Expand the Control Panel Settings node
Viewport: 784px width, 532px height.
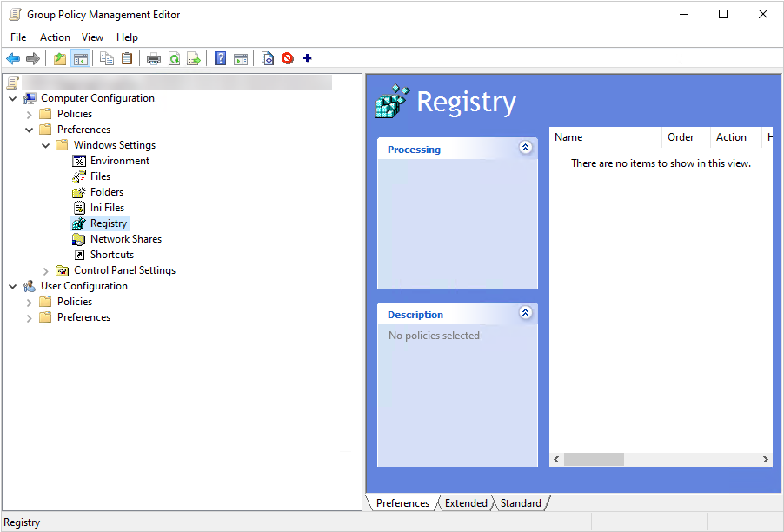45,269
